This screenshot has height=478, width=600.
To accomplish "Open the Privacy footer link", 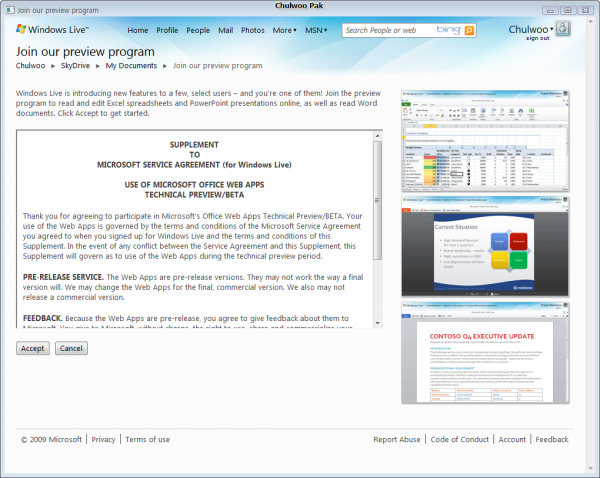I will coord(103,439).
